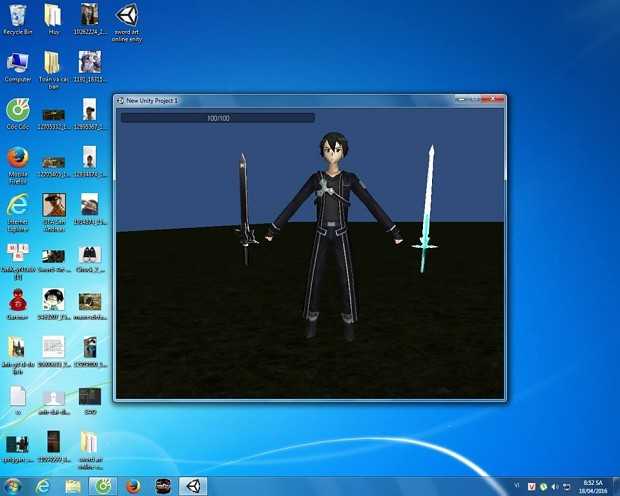Viewport: 620px width, 496px height.
Task: Open the taskbar clock and date
Action: (x=591, y=485)
